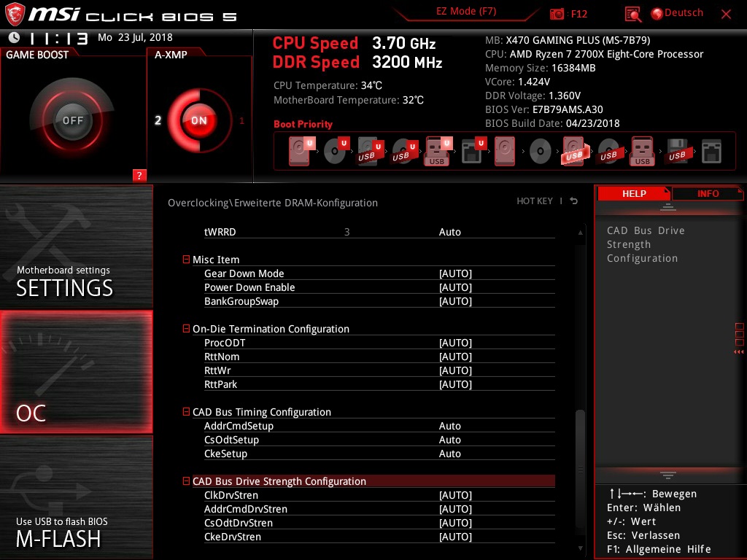
Task: Select the UEFI USB CD/DVD boot icon
Action: (x=404, y=151)
